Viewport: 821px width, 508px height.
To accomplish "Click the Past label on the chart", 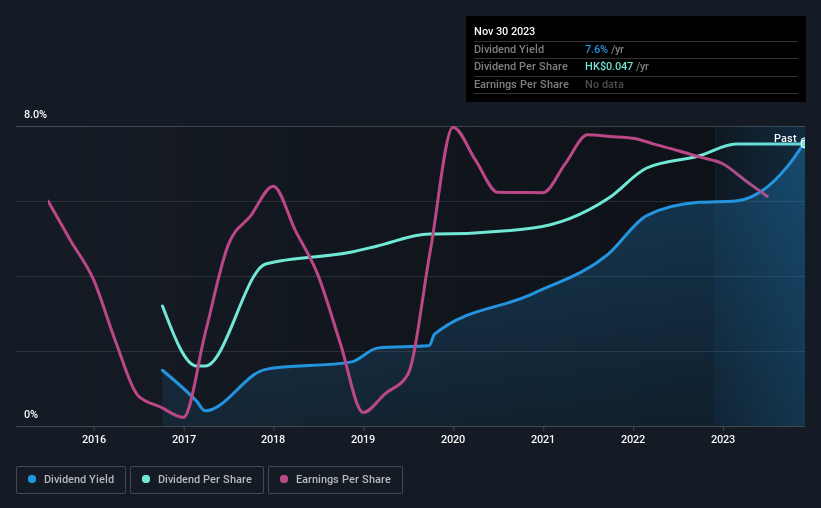I will point(785,138).
